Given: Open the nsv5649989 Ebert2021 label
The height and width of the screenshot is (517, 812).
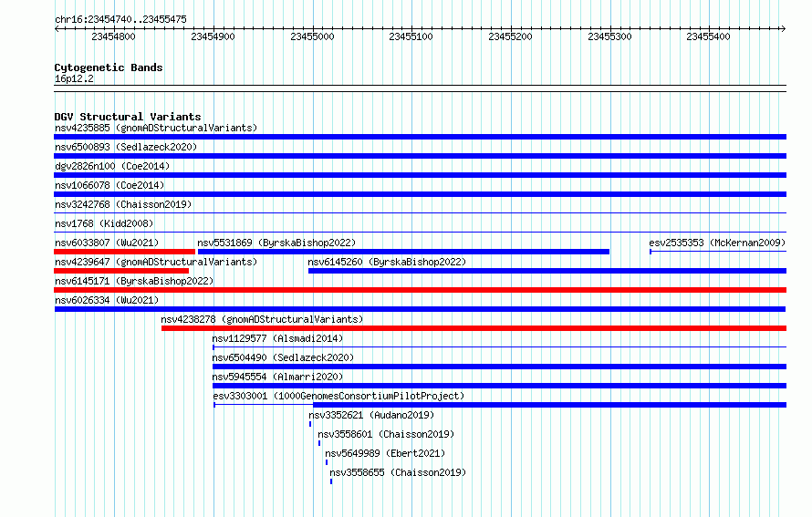Looking at the screenshot, I should click(385, 453).
